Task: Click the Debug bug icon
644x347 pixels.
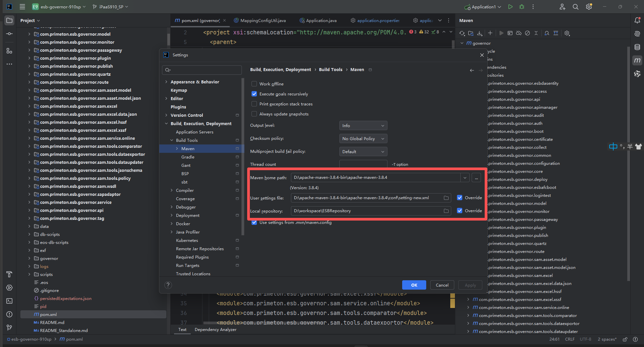Action: click(522, 7)
